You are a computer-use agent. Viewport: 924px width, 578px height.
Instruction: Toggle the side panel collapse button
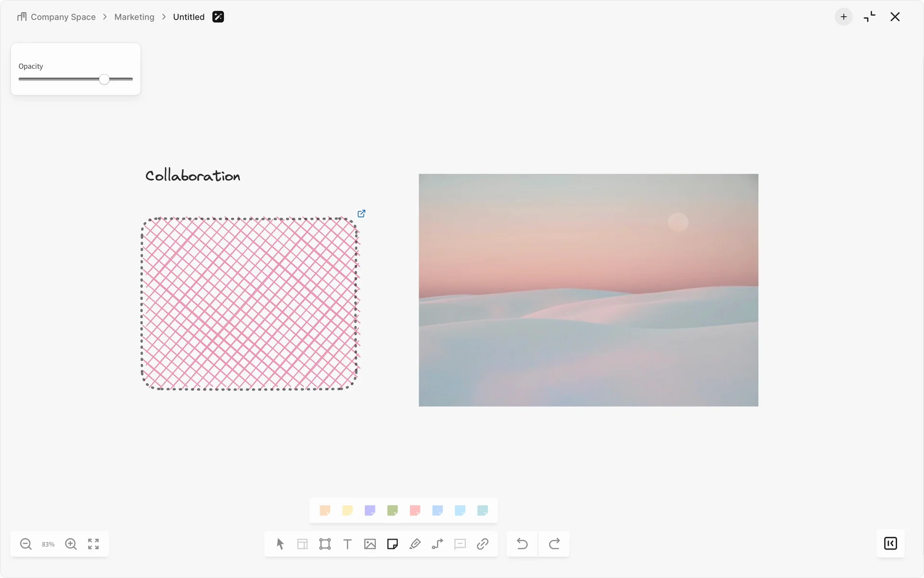[x=890, y=543]
